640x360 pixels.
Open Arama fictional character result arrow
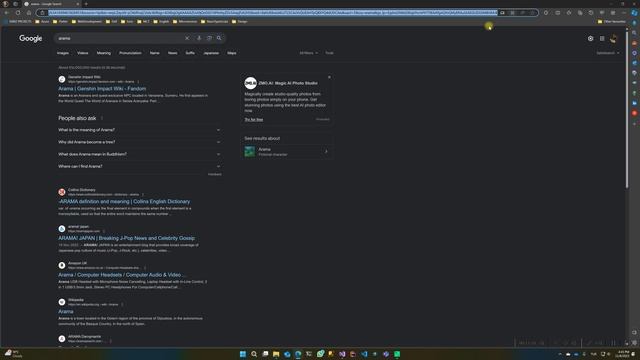326,151
